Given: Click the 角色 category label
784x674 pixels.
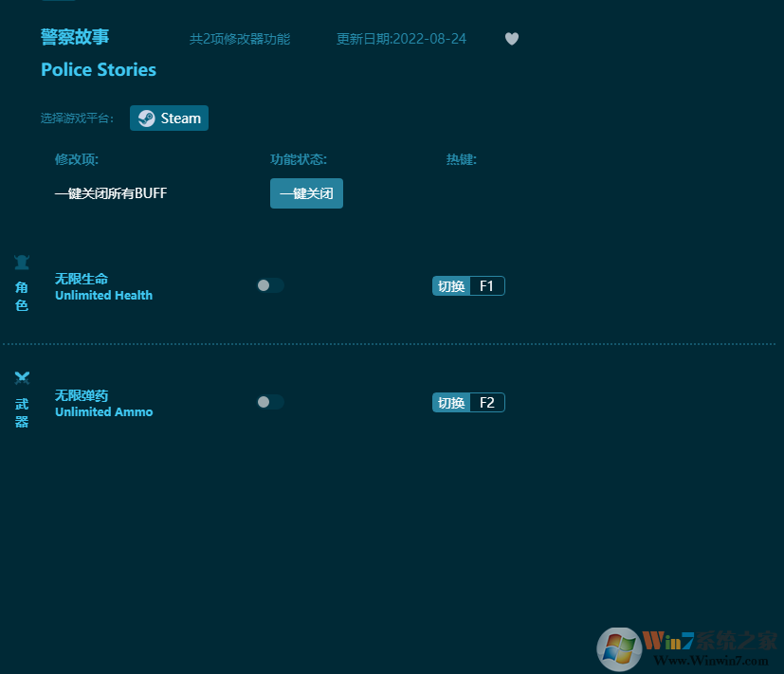Looking at the screenshot, I should point(22,297).
